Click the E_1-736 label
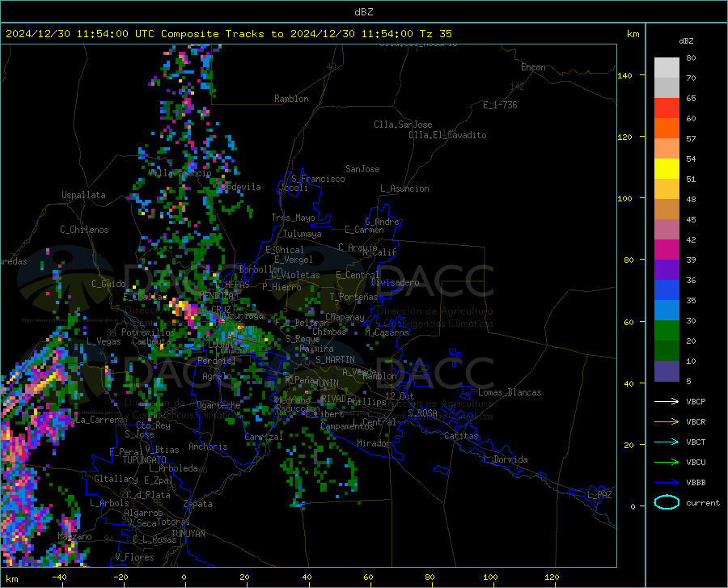728x588 pixels. pos(500,105)
